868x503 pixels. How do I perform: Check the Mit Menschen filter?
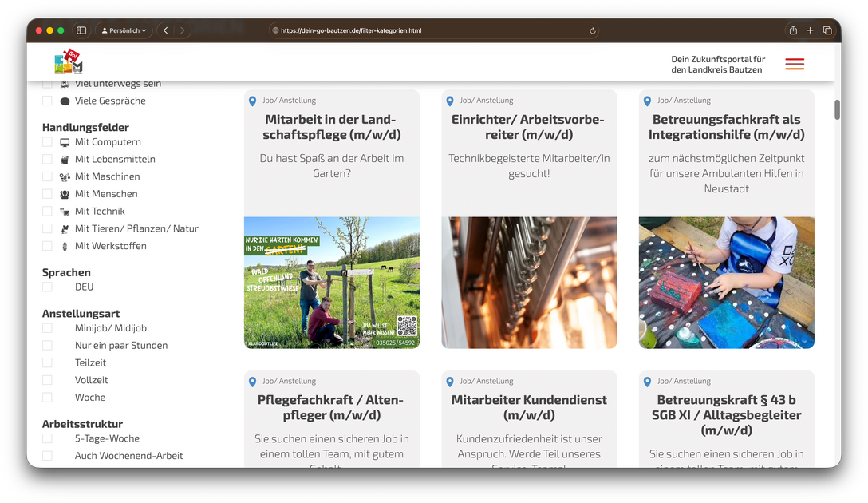pos(47,194)
